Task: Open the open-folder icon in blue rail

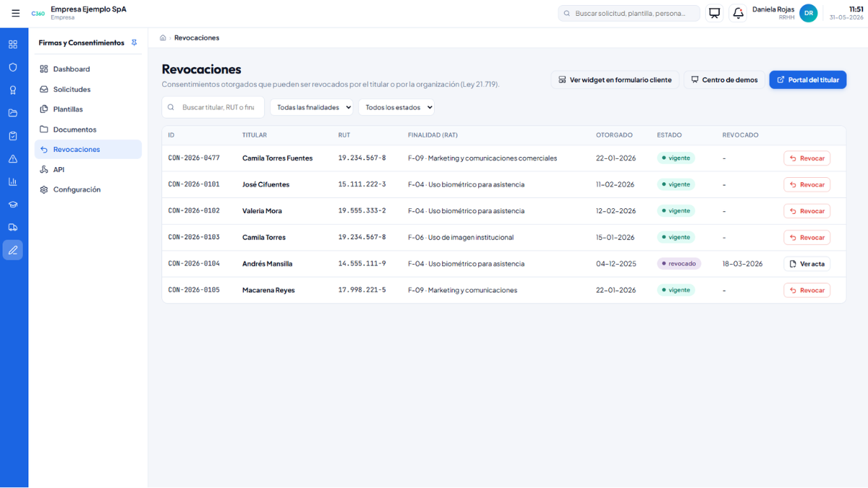Action: tap(13, 113)
